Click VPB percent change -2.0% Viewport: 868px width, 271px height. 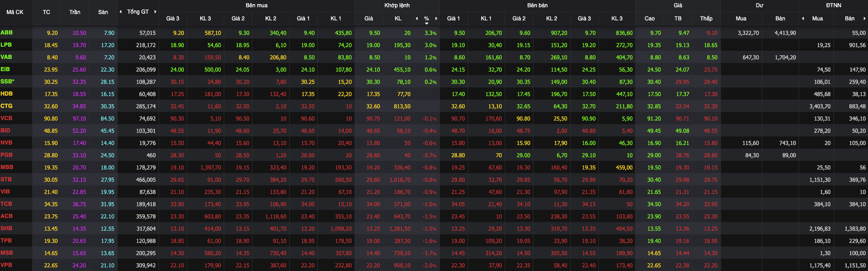point(429,266)
